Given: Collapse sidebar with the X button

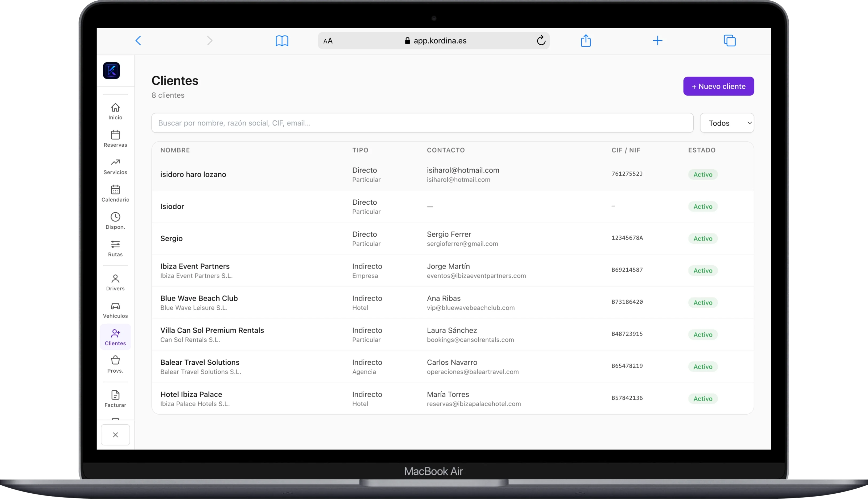Looking at the screenshot, I should point(115,435).
